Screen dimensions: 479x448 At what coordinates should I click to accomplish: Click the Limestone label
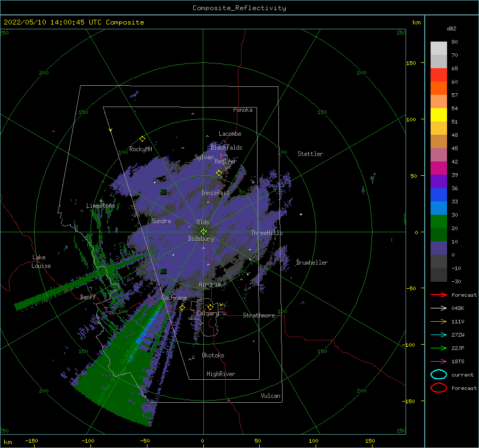coord(101,206)
